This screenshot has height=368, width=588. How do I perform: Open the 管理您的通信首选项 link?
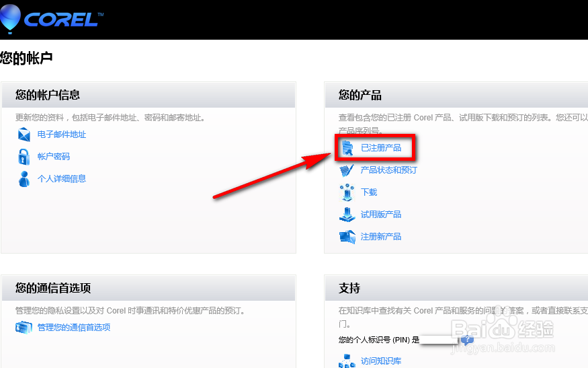(x=74, y=328)
